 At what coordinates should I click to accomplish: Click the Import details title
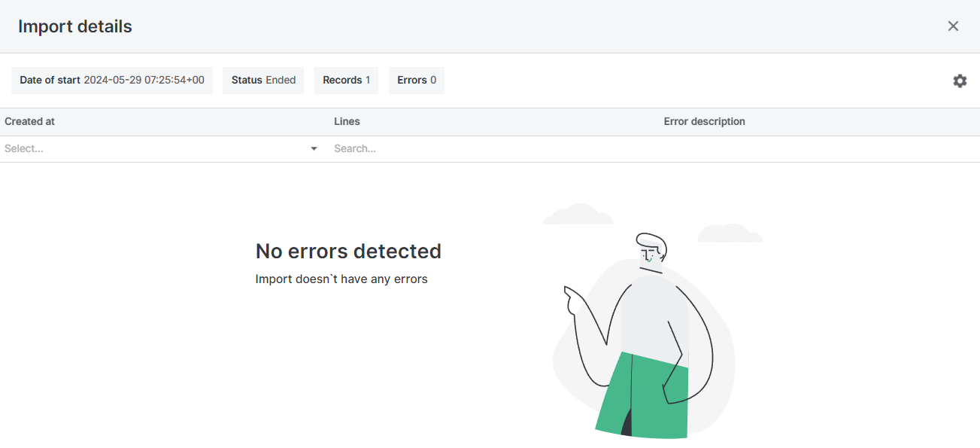pyautogui.click(x=75, y=26)
